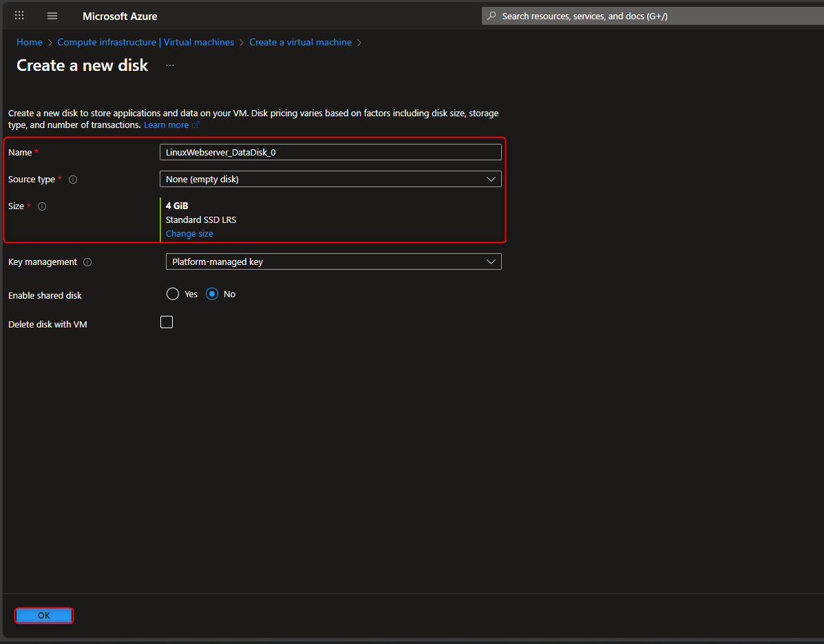Click the Source type dropdown chevron arrow
Viewport: 824px width, 644px height.
click(492, 179)
